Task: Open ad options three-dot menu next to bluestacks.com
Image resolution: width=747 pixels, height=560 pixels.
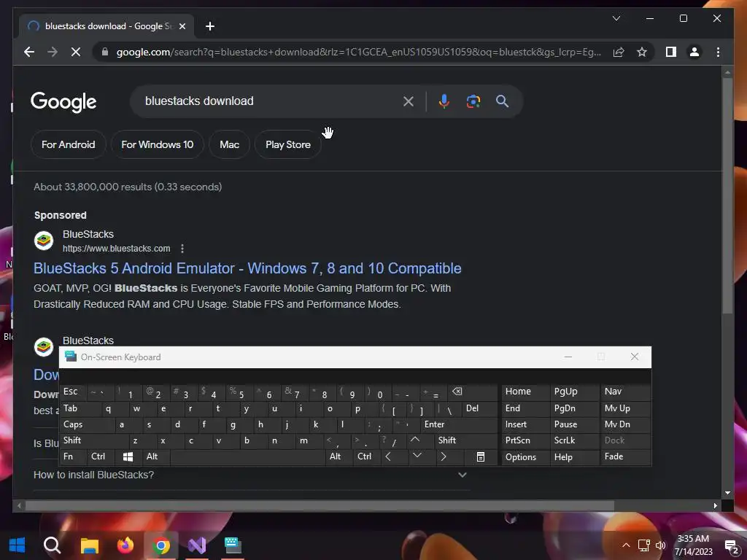Action: pos(182,249)
